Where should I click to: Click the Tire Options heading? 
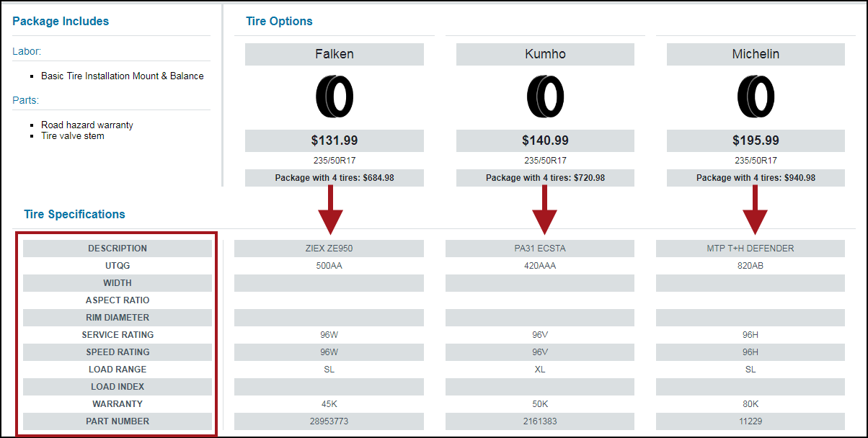pyautogui.click(x=278, y=21)
